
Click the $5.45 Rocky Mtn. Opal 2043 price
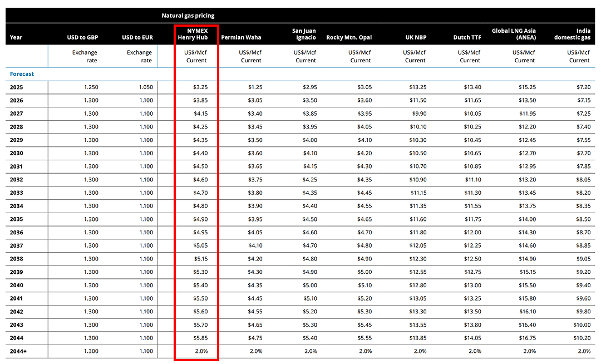coord(364,325)
